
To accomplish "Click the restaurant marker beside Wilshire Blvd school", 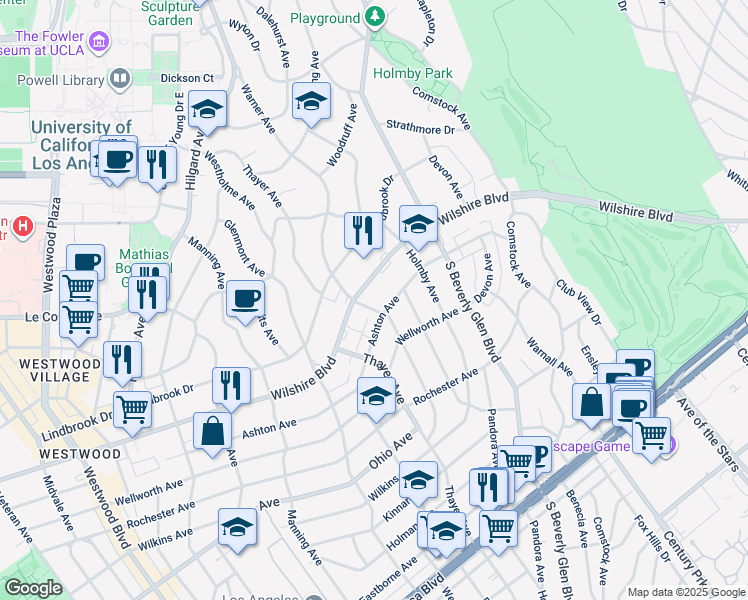I will coord(364,230).
